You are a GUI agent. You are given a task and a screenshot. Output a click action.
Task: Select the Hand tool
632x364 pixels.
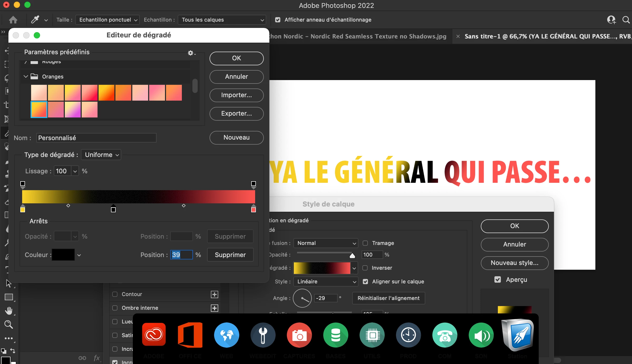point(9,311)
